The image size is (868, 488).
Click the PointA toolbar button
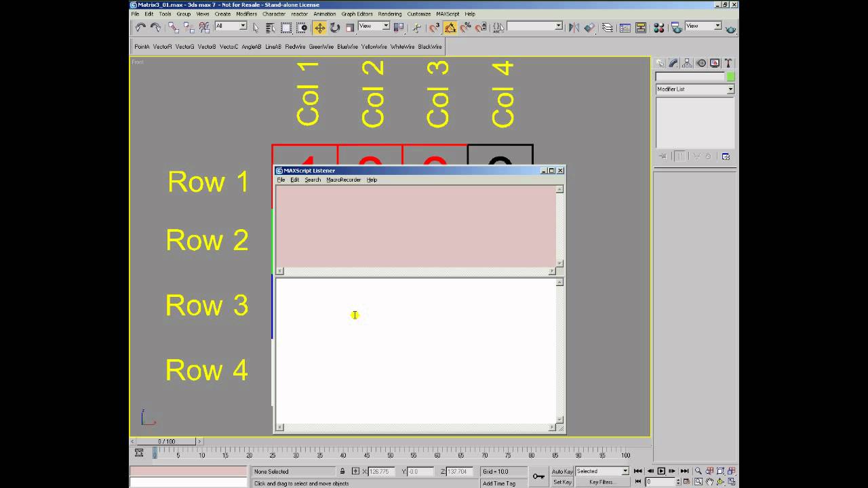coord(142,47)
